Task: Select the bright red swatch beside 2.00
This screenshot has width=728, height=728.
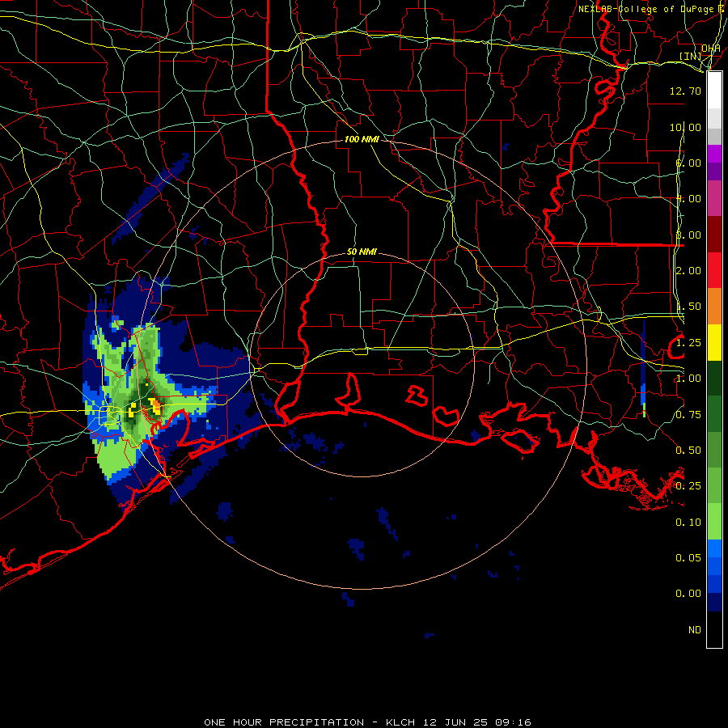Action: [714, 270]
